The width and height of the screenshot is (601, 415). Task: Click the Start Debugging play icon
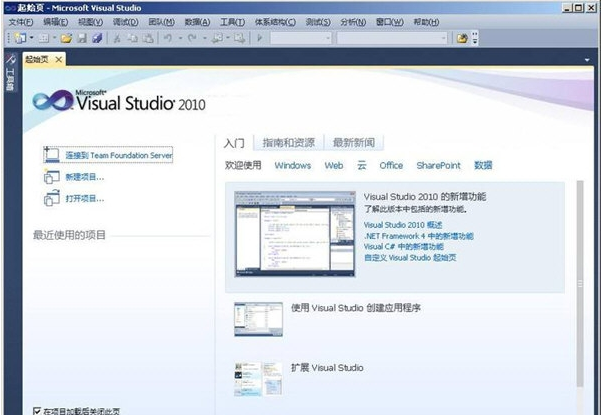[259, 38]
